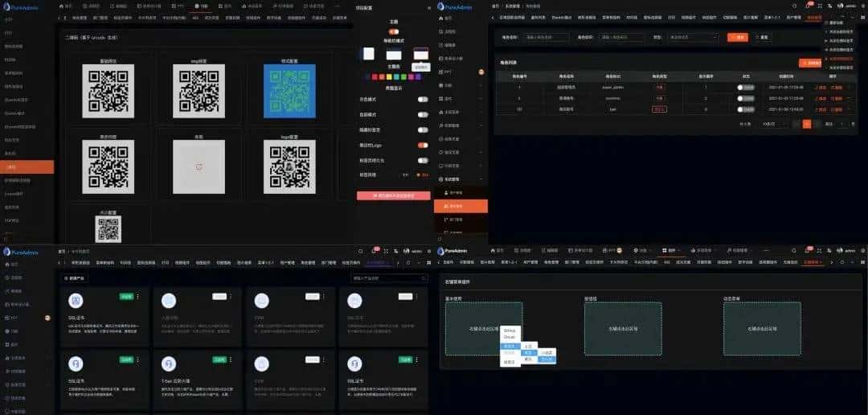
Task: Click reset button beside orange search button
Action: (x=762, y=37)
